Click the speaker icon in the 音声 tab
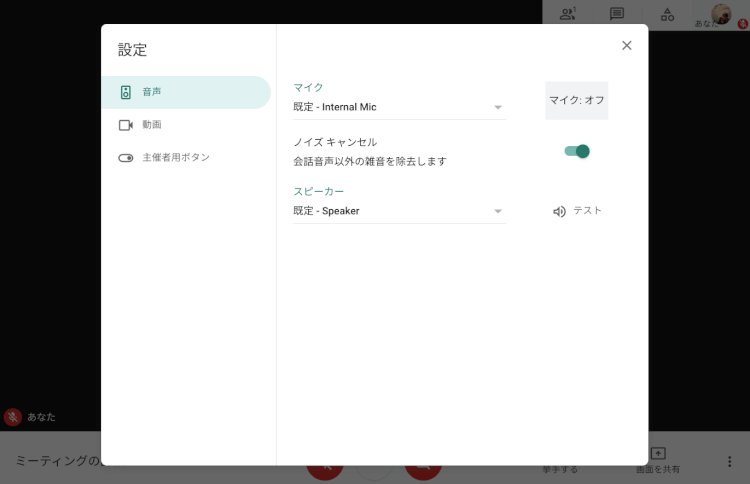The image size is (750, 484). (126, 92)
